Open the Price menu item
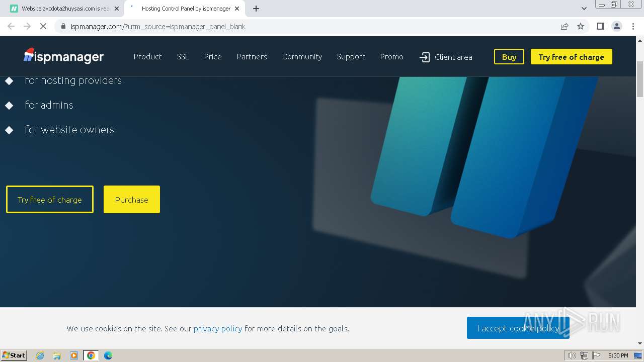Screen dimensions: 644x362 pyautogui.click(x=213, y=56)
